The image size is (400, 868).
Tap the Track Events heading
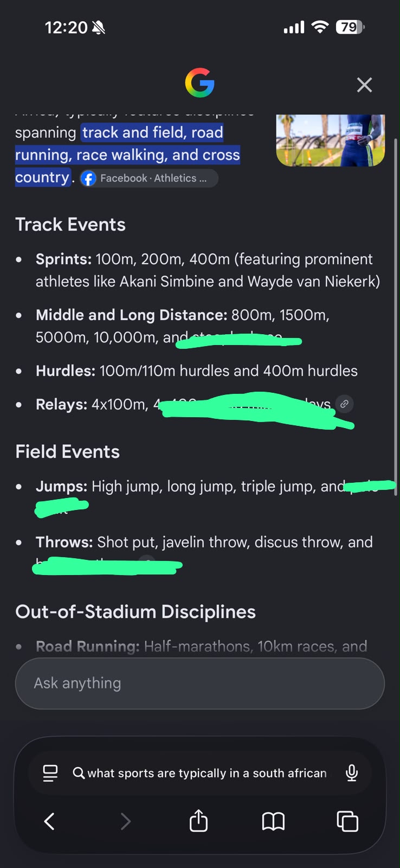(x=70, y=225)
